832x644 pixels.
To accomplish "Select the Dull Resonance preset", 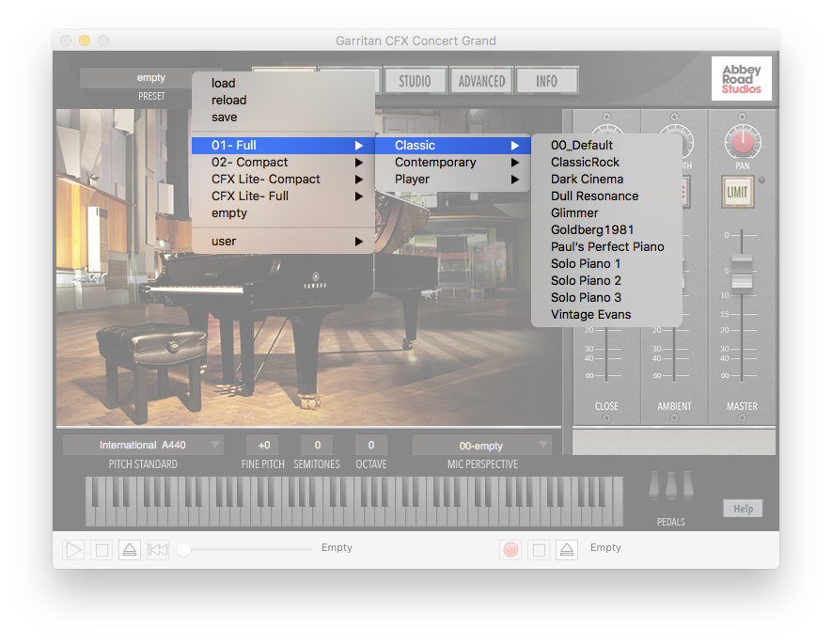I will tap(606, 196).
